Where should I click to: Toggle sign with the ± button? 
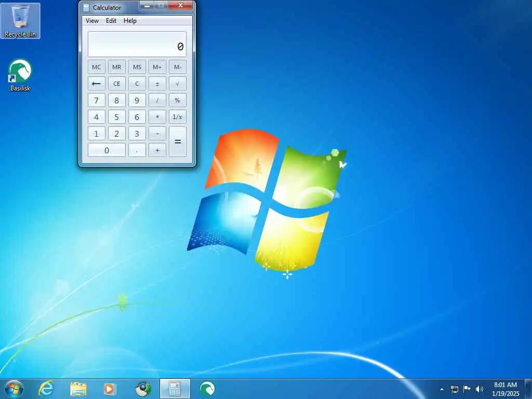[157, 84]
